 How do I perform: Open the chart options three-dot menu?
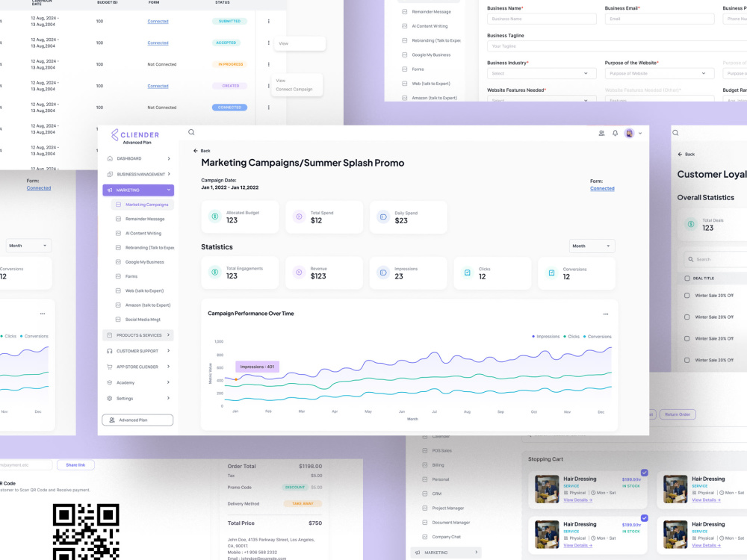606,314
